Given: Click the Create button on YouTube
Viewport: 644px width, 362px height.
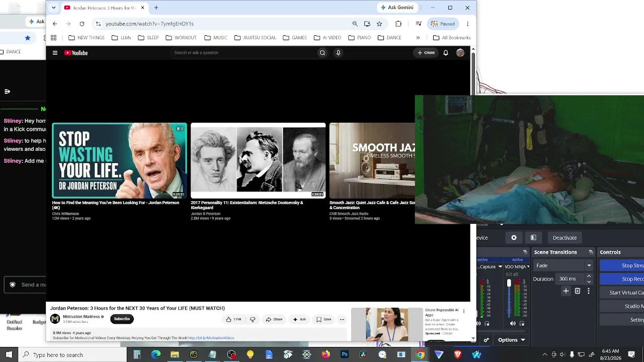Looking at the screenshot, I should (x=426, y=53).
